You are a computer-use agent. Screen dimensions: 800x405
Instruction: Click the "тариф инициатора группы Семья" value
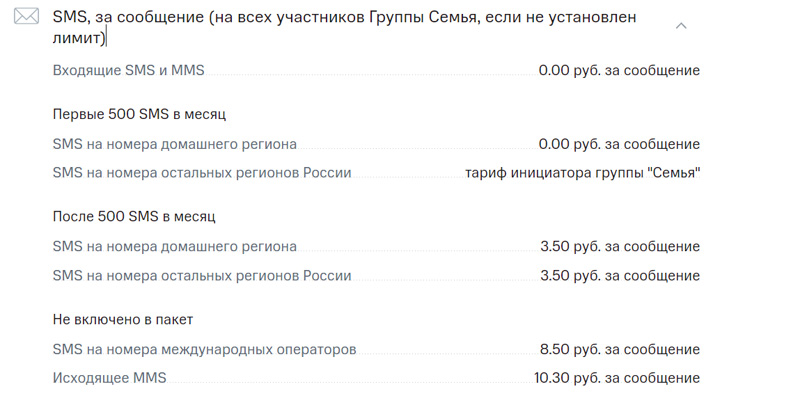click(582, 173)
